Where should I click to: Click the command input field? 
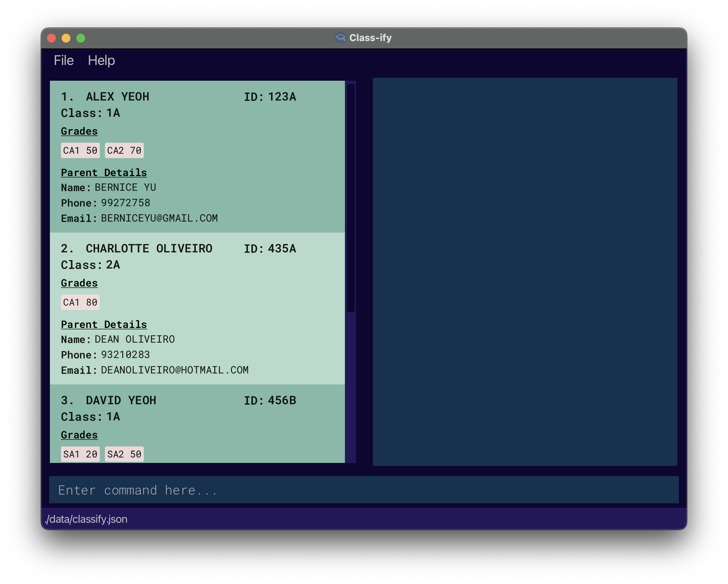coord(363,490)
